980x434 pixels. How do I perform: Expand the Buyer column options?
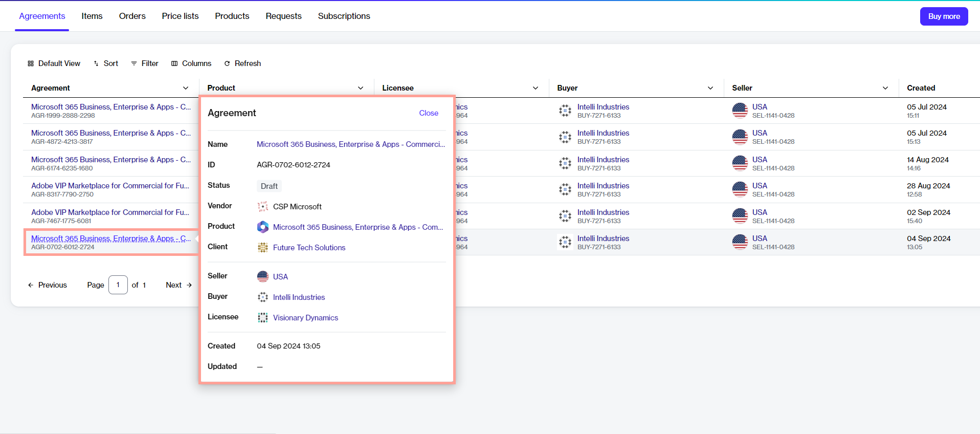pos(710,88)
